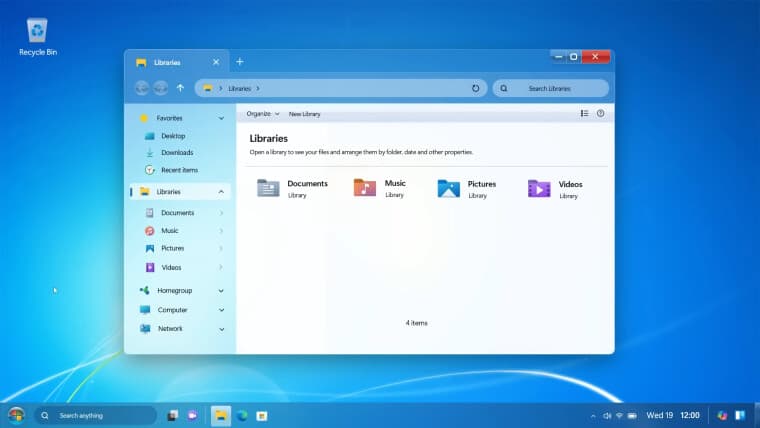This screenshot has width=760, height=428.
Task: Minimize the Libraries window
Action: 558,57
